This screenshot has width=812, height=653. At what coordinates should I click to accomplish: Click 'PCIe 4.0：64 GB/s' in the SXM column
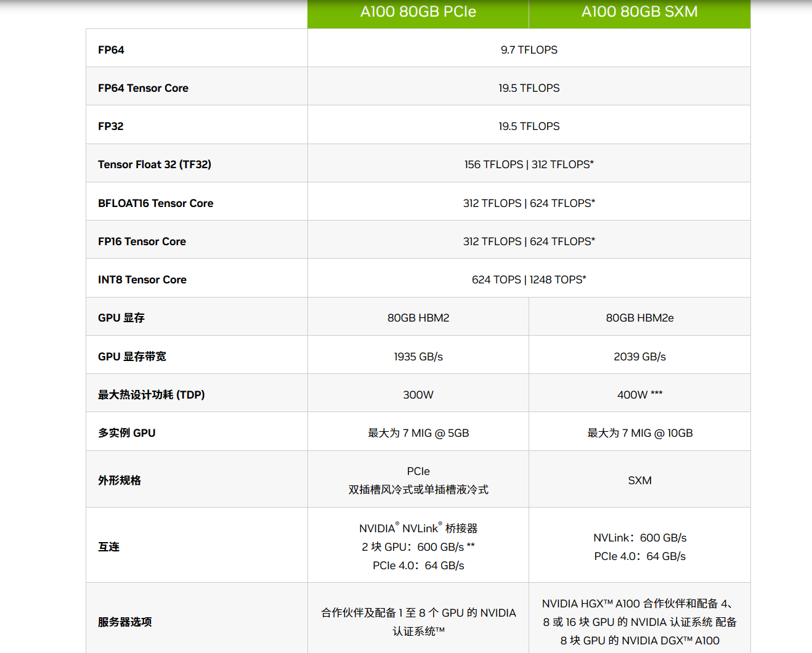pos(639,556)
